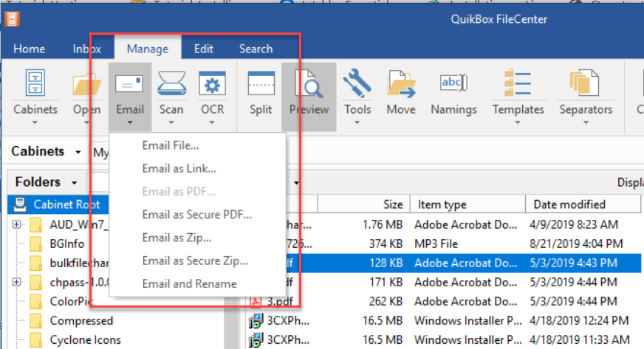This screenshot has width=644, height=349.
Task: Switch to the Home tab
Action: pos(30,49)
